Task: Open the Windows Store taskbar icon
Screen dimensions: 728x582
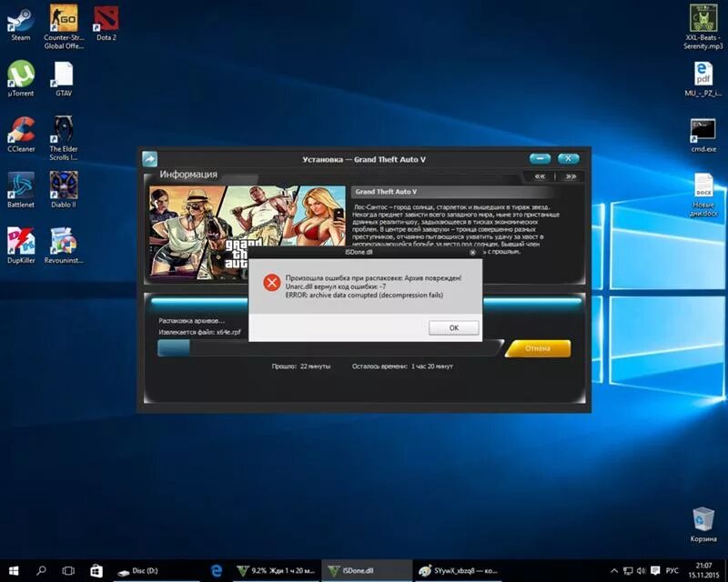Action: [x=96, y=571]
